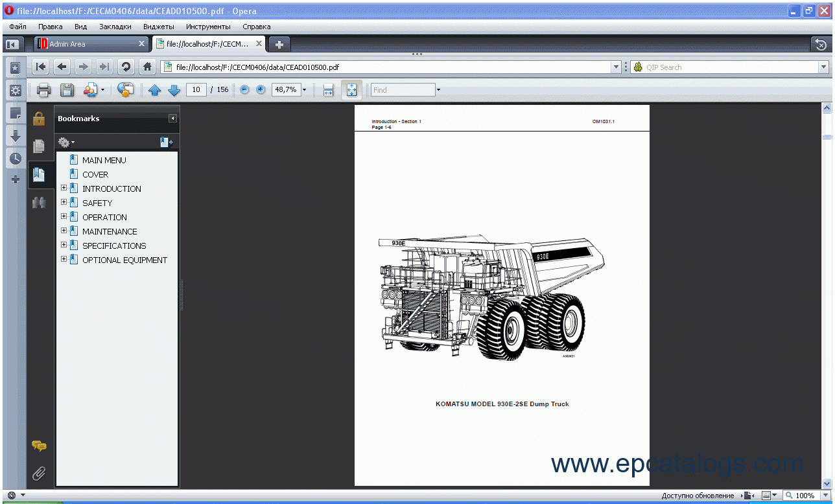Open the PDF comments panel
The image size is (835, 504).
click(x=39, y=446)
